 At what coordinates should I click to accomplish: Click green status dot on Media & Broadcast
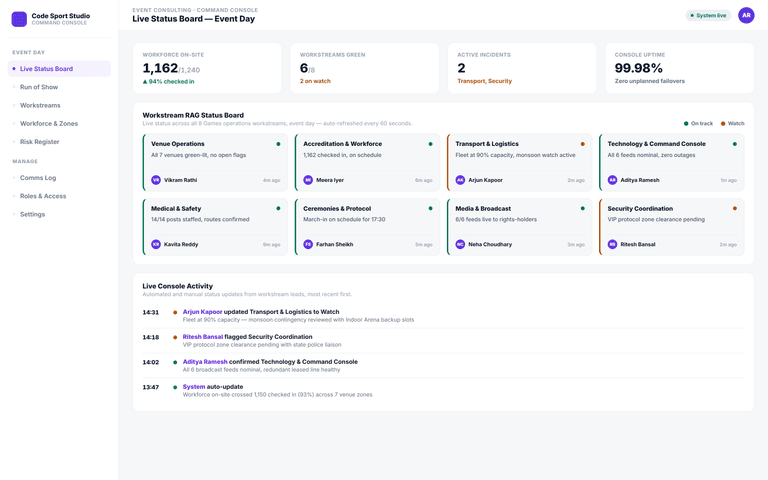[582, 208]
